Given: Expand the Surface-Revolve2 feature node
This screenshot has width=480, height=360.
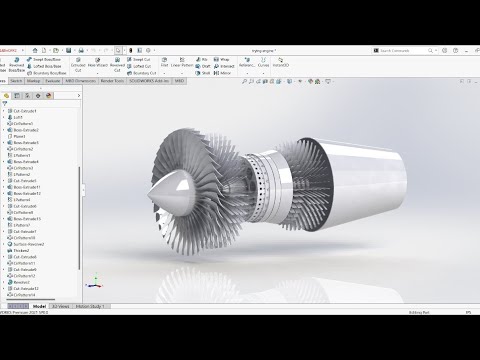Looking at the screenshot, I should tap(4, 244).
